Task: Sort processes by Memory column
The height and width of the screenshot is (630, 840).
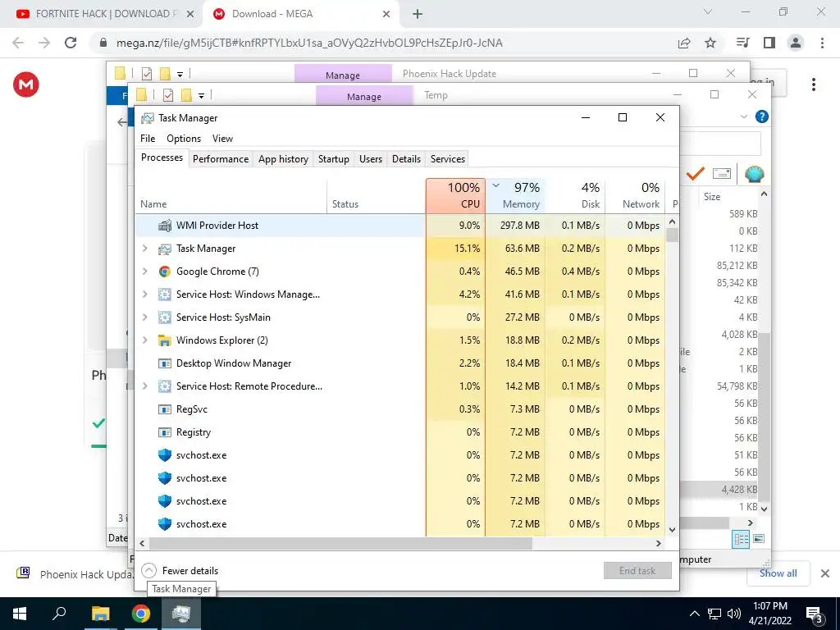Action: [515, 195]
